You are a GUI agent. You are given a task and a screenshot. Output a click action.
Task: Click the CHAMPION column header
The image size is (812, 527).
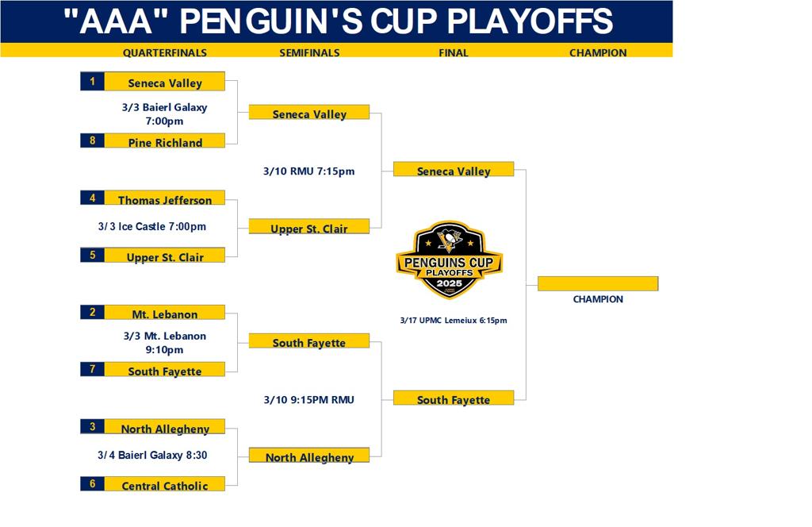pos(598,52)
